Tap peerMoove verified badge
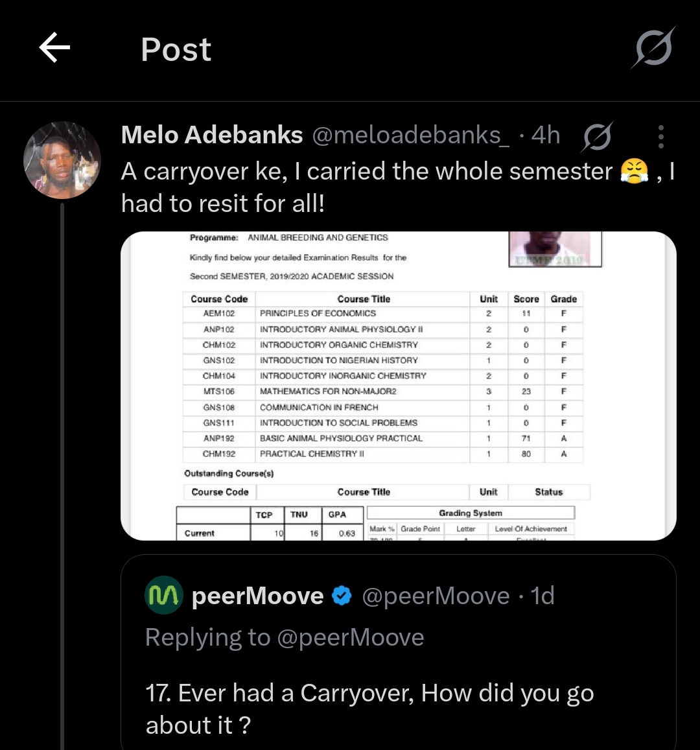Screen dimensions: 700x750 pos(342,596)
